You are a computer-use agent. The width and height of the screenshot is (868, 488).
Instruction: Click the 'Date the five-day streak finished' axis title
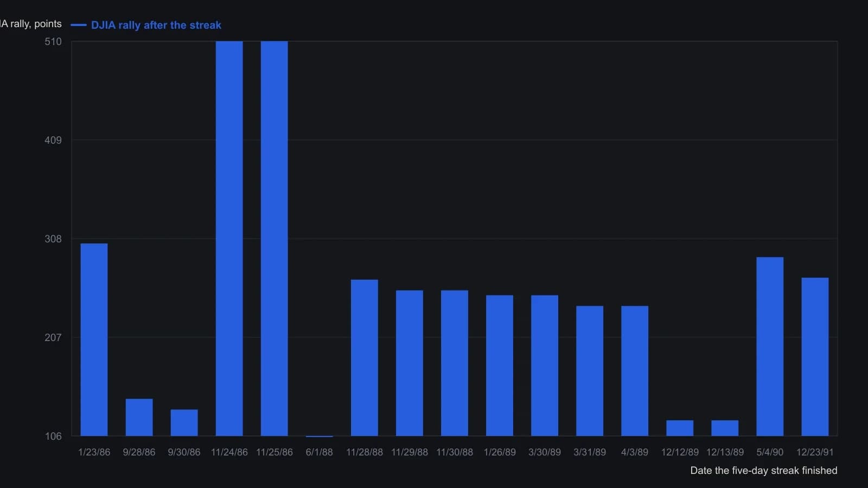pyautogui.click(x=763, y=471)
